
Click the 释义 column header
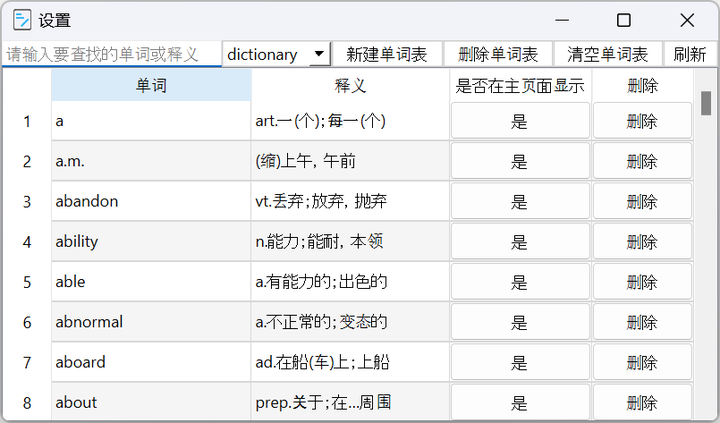tap(350, 86)
